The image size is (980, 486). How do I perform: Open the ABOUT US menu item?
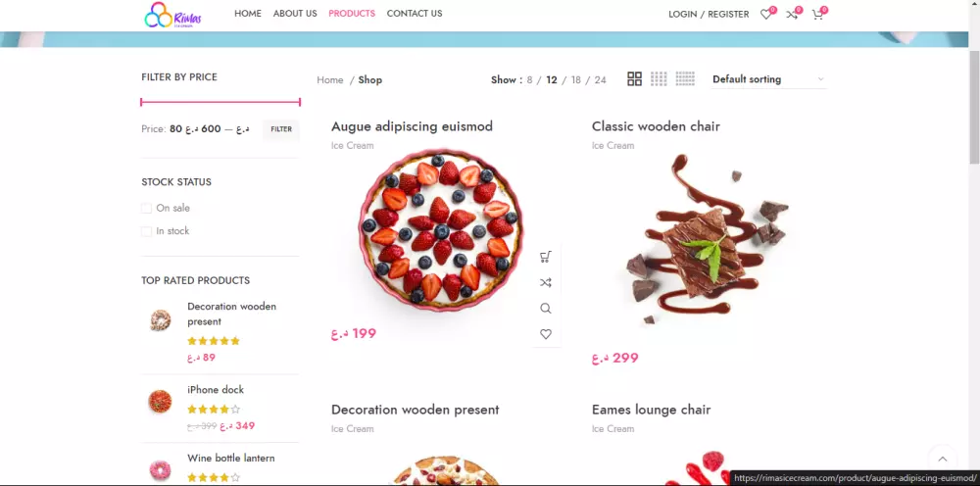pos(295,14)
